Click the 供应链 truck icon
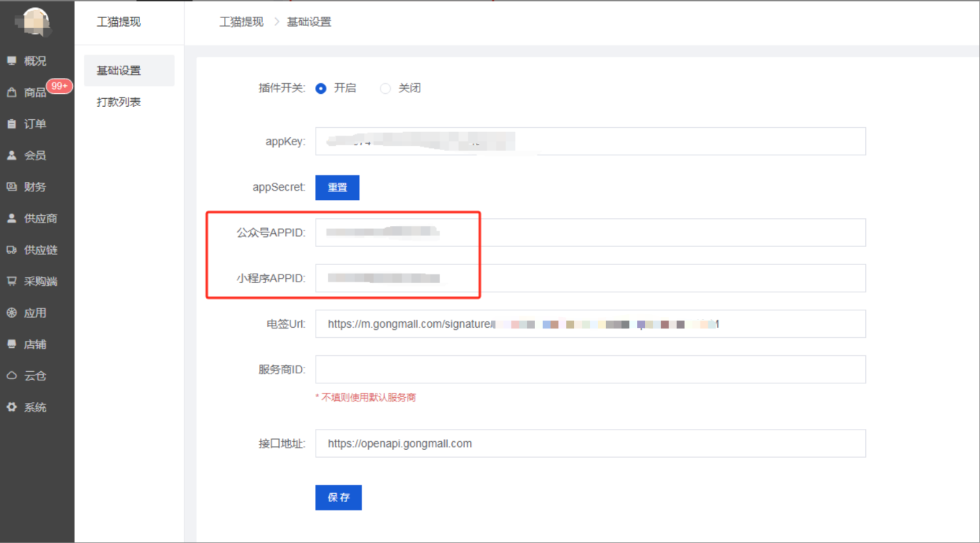 (12, 250)
